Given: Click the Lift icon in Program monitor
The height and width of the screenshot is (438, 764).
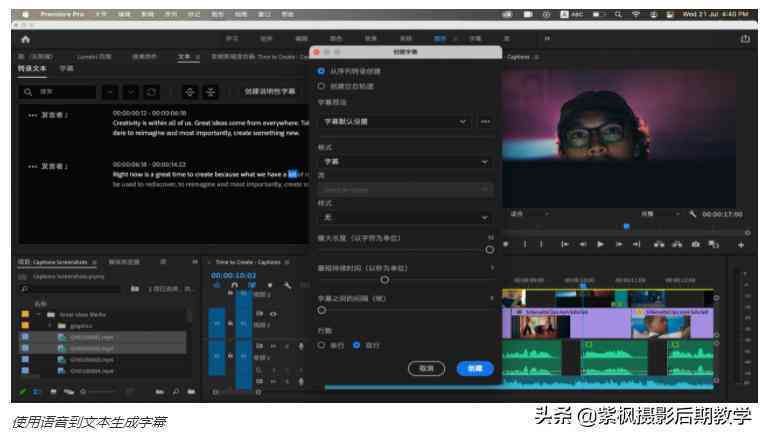Looking at the screenshot, I should (659, 244).
